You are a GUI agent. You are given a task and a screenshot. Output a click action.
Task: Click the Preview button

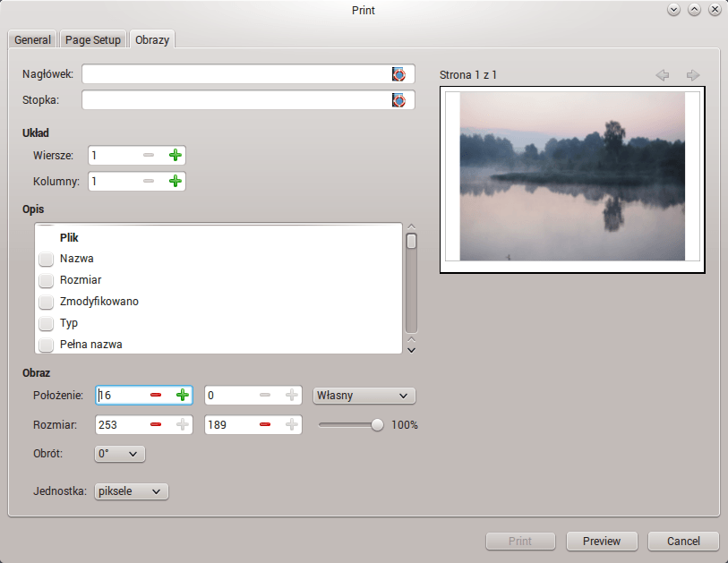pyautogui.click(x=602, y=542)
